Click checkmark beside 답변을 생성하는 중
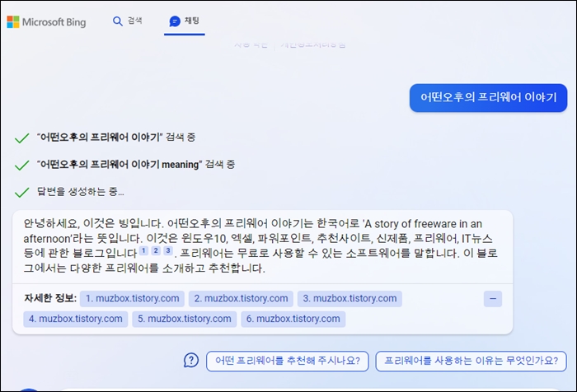The image size is (577, 392). pos(21,192)
